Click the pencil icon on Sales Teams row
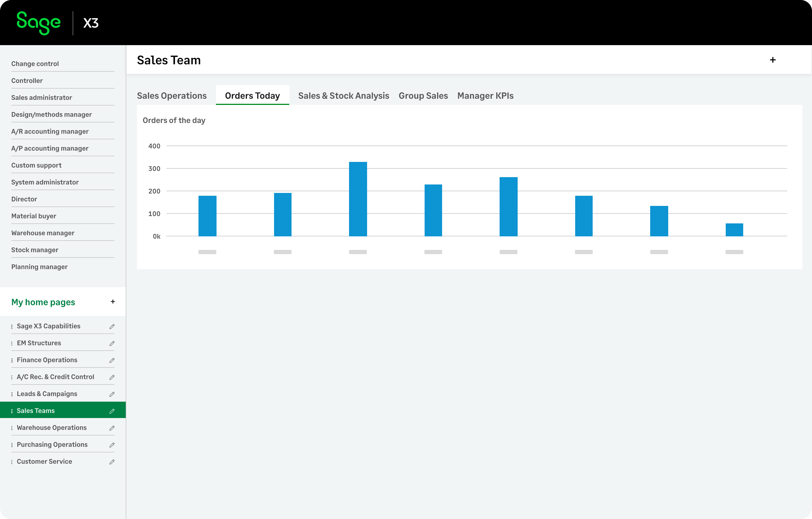Image resolution: width=812 pixels, height=519 pixels. [112, 411]
